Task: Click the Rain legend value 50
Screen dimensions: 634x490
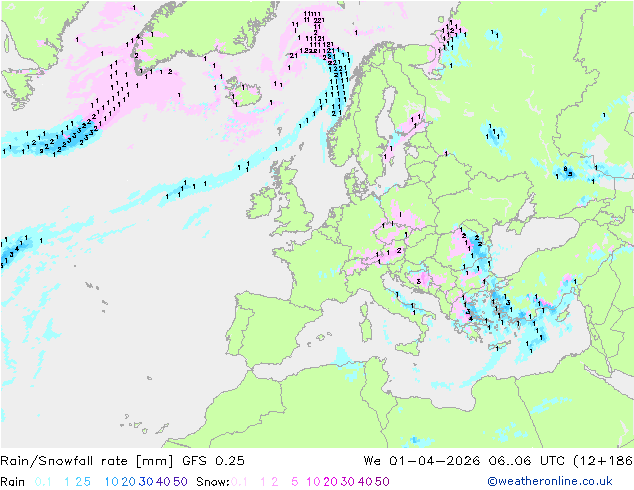Action: tap(180, 482)
